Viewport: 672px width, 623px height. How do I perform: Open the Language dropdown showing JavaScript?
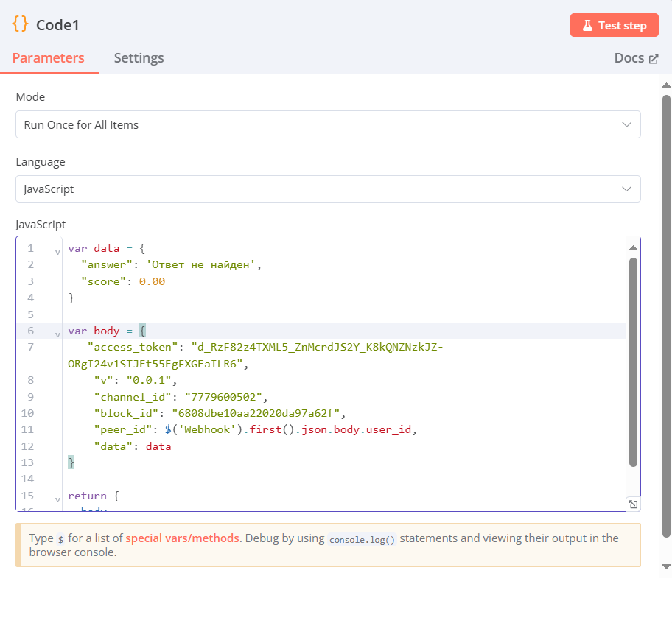coord(328,189)
